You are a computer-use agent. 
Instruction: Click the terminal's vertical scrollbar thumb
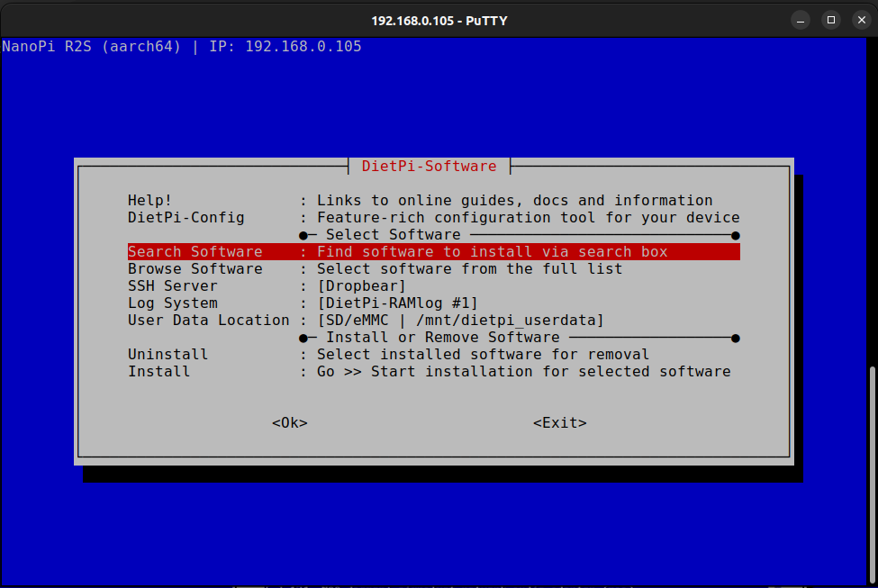pyautogui.click(x=872, y=473)
